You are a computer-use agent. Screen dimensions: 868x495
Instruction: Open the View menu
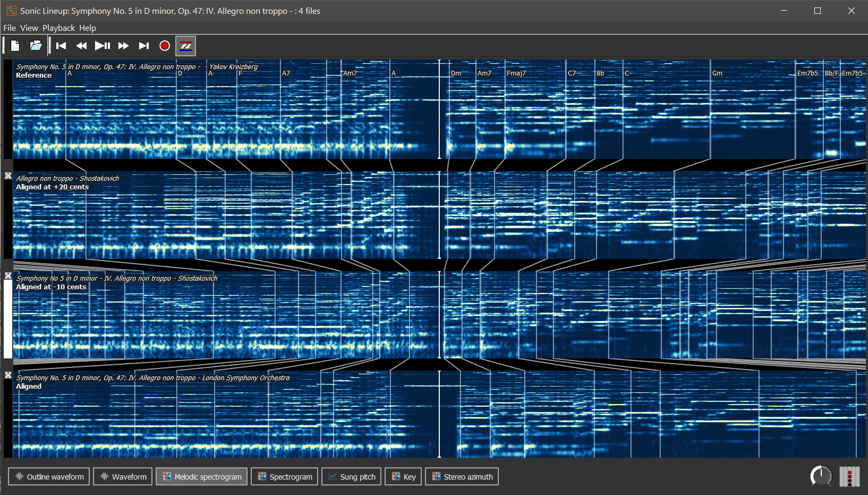[29, 28]
